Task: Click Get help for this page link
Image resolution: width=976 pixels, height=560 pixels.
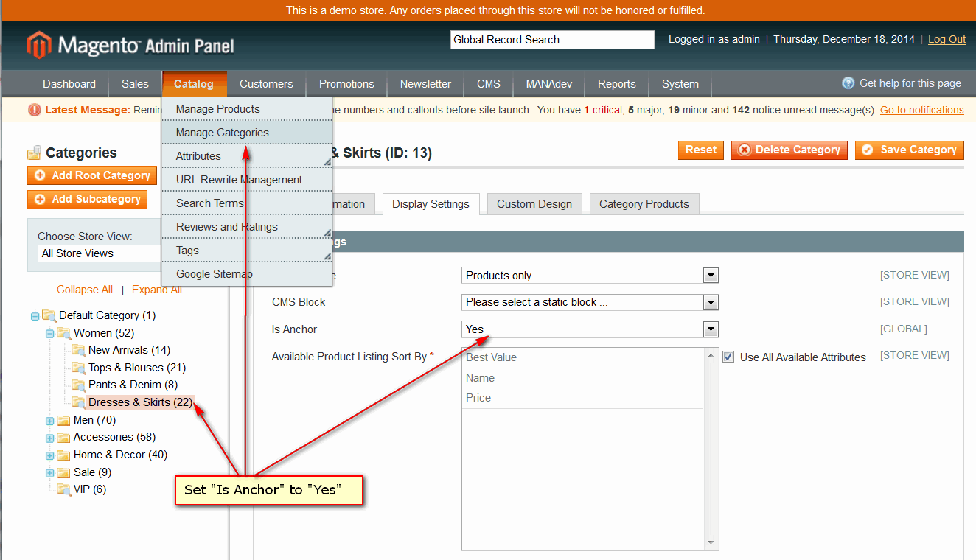Action: pos(910,83)
